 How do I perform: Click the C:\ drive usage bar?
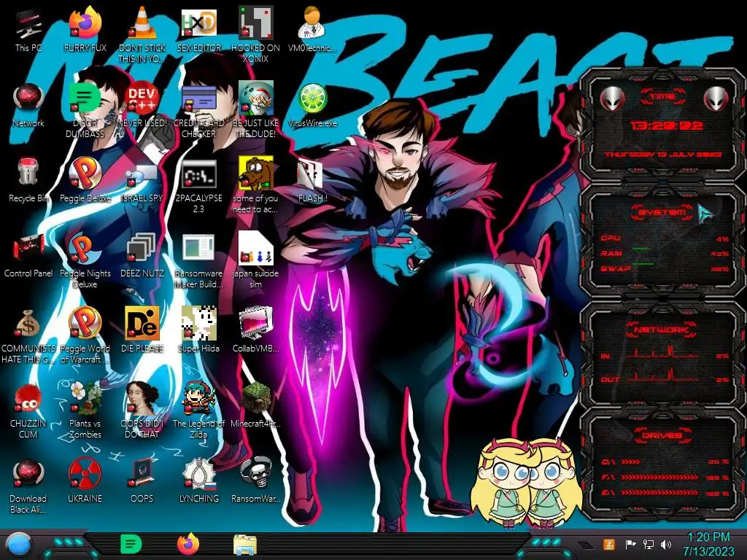click(x=630, y=462)
